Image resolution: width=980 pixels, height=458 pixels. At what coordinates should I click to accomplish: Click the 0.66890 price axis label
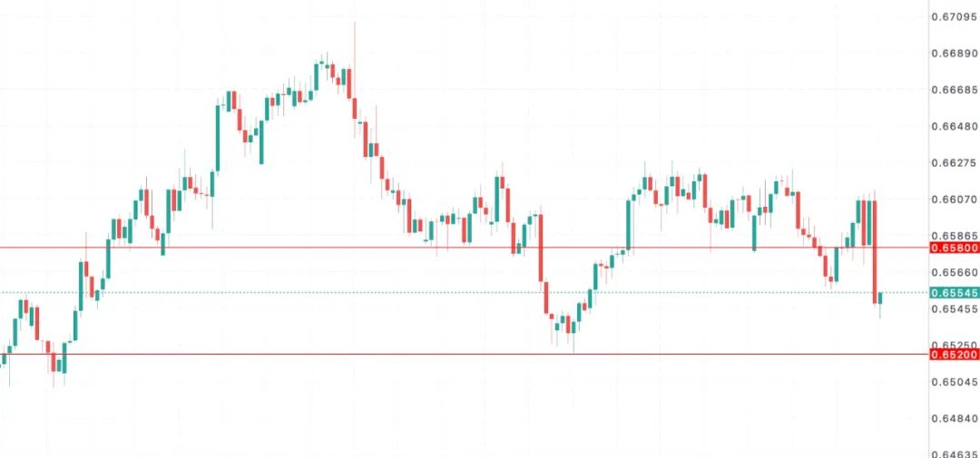tap(954, 53)
